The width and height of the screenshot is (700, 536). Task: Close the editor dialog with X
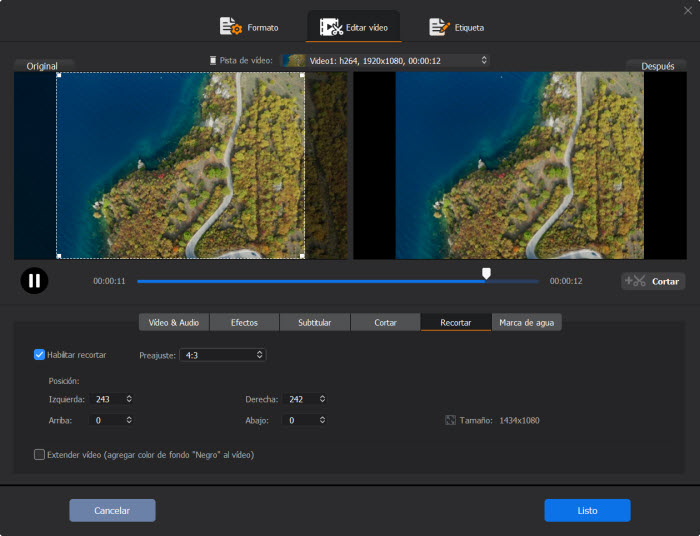click(688, 10)
